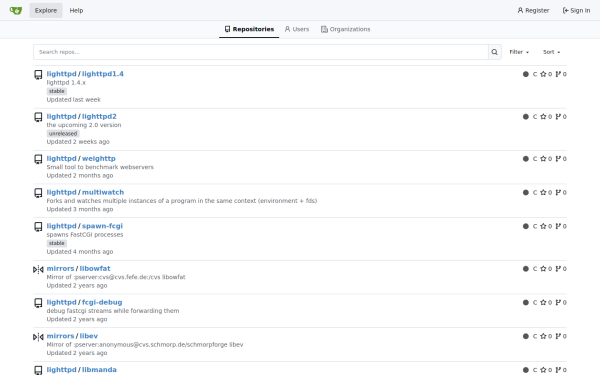The image size is (600, 375).
Task: Open lighttpd owner link in lighttpd1.4 row
Action: (62, 74)
